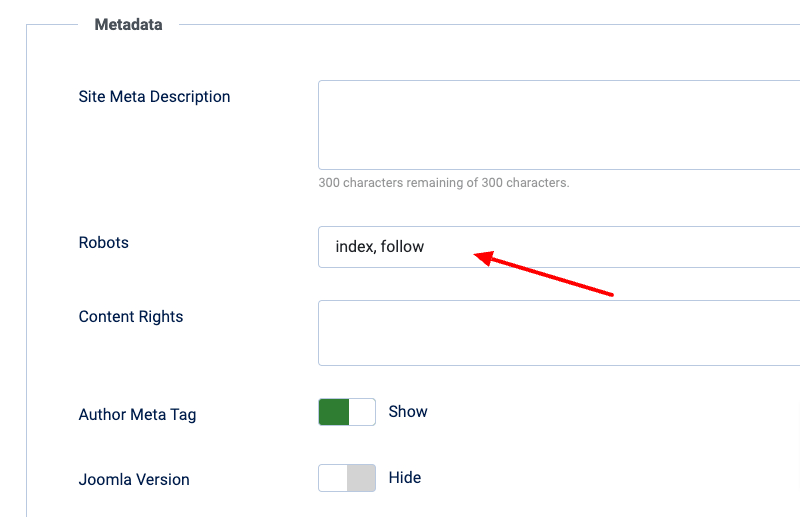Click white half of Author Meta Tag switch
The width and height of the screenshot is (800, 517).
[x=362, y=412]
